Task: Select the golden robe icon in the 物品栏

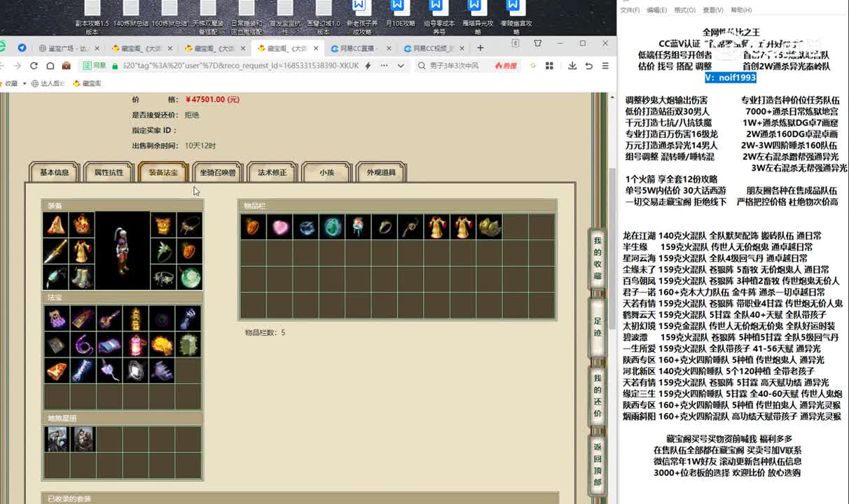Action: (x=437, y=226)
